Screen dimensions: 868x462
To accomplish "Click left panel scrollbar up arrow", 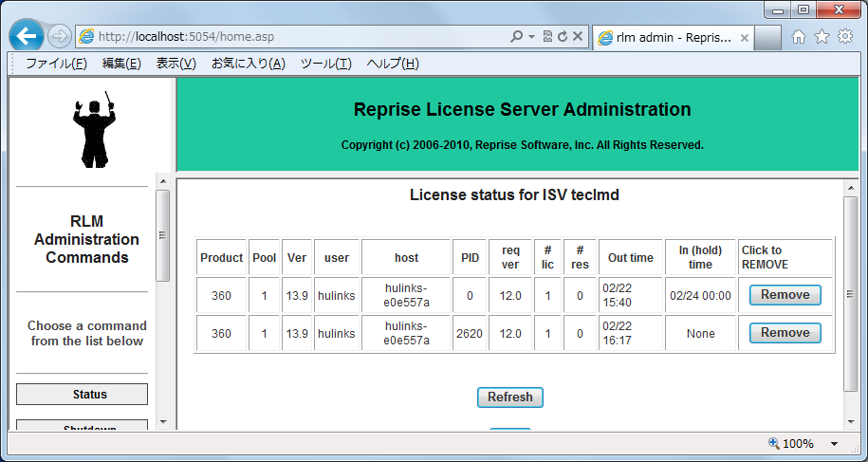I will (163, 181).
